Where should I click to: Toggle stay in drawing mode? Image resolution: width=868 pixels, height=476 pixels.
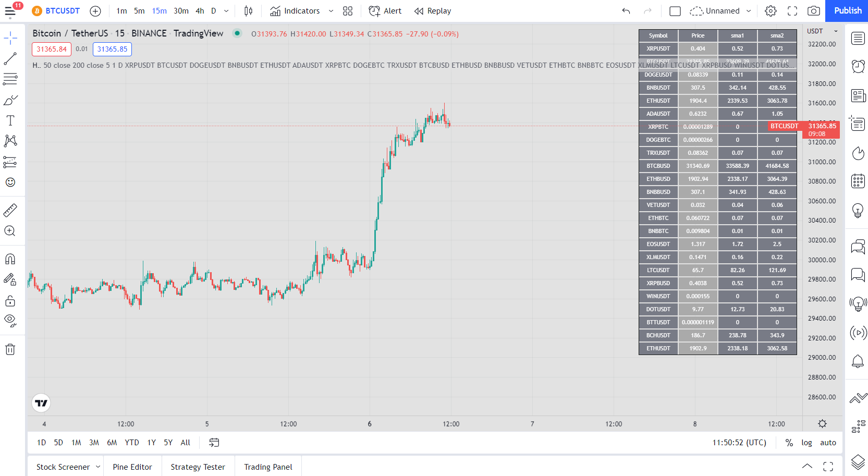coord(10,279)
